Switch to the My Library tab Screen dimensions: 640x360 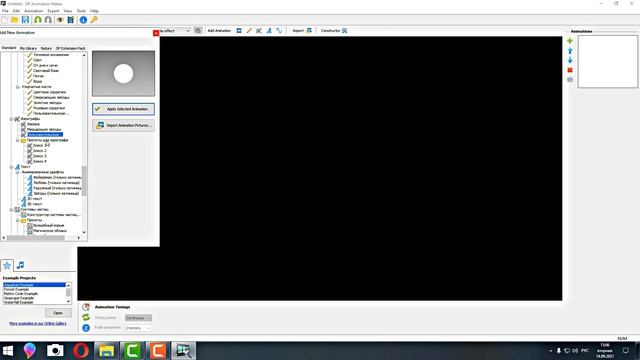28,48
